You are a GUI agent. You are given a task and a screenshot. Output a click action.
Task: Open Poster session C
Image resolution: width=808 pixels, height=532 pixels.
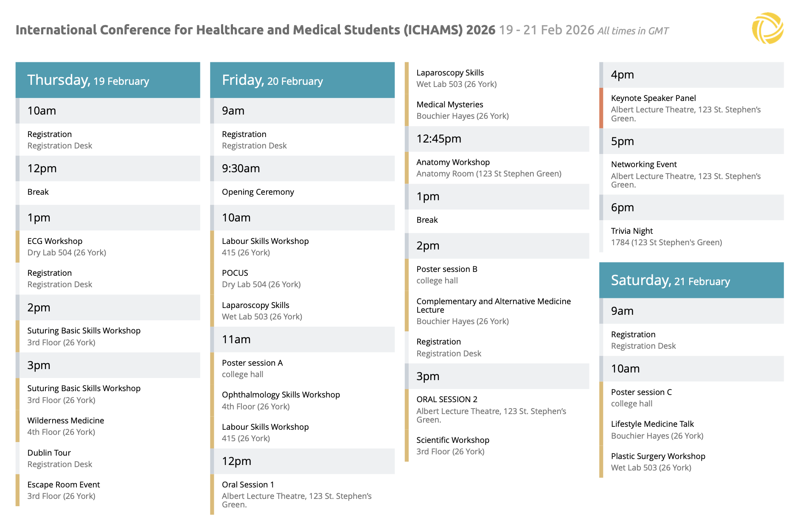point(691,398)
